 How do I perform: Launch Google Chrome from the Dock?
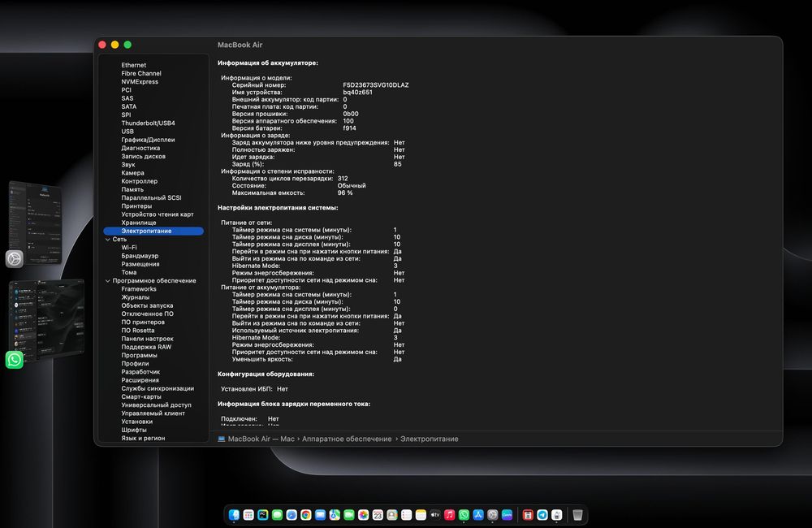click(x=306, y=514)
